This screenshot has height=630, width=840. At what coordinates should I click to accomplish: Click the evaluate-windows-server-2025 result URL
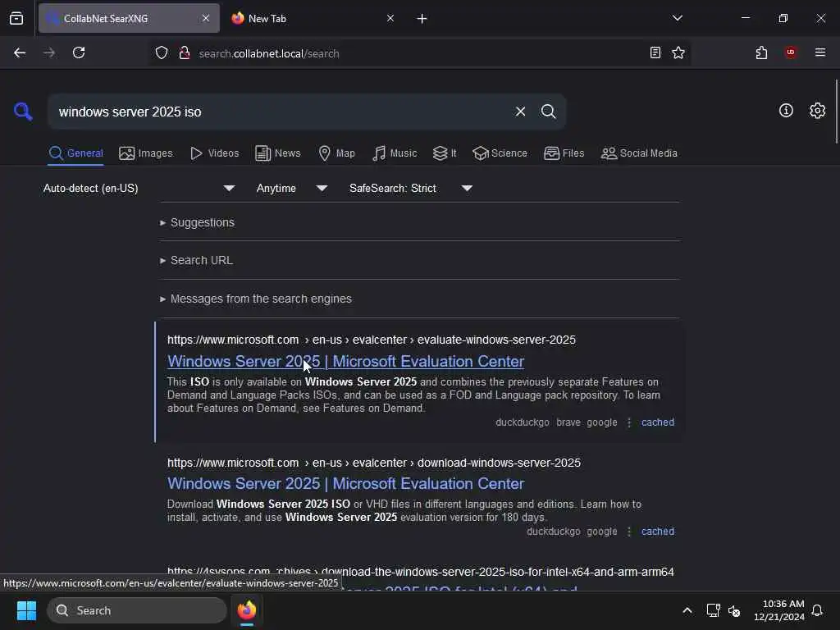tap(372, 340)
